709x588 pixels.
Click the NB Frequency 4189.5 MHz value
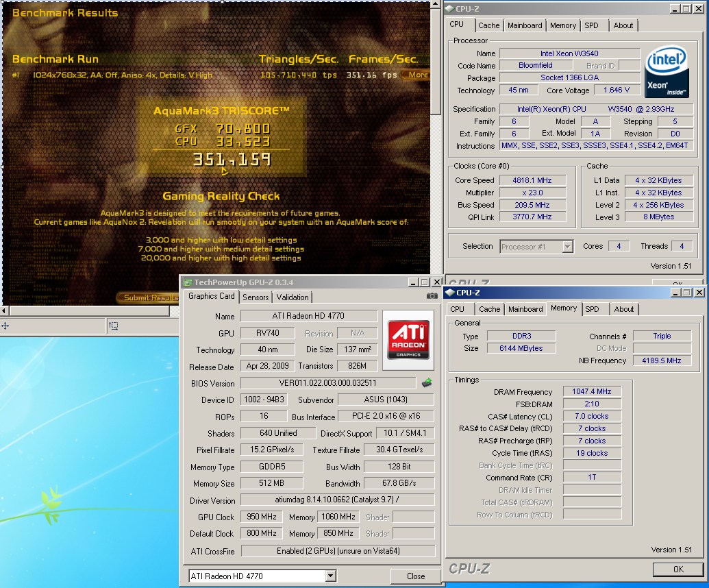pos(662,360)
